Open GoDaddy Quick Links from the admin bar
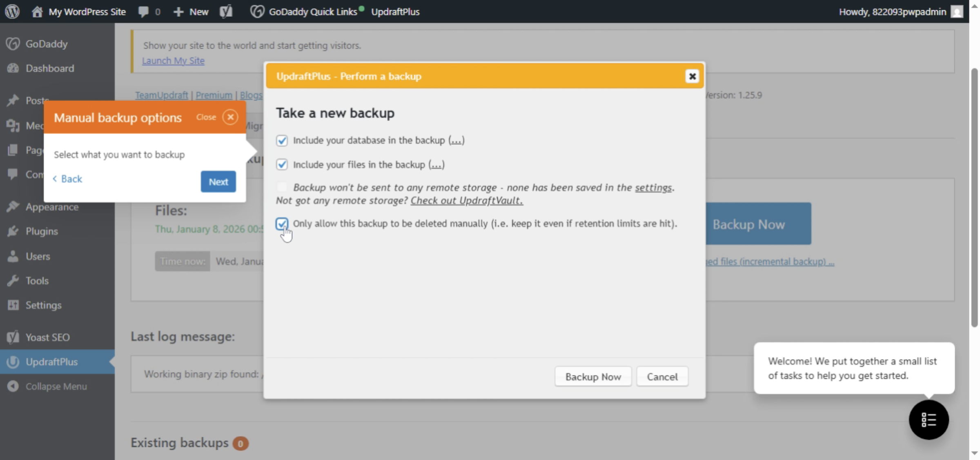Image resolution: width=980 pixels, height=460 pixels. [311, 11]
